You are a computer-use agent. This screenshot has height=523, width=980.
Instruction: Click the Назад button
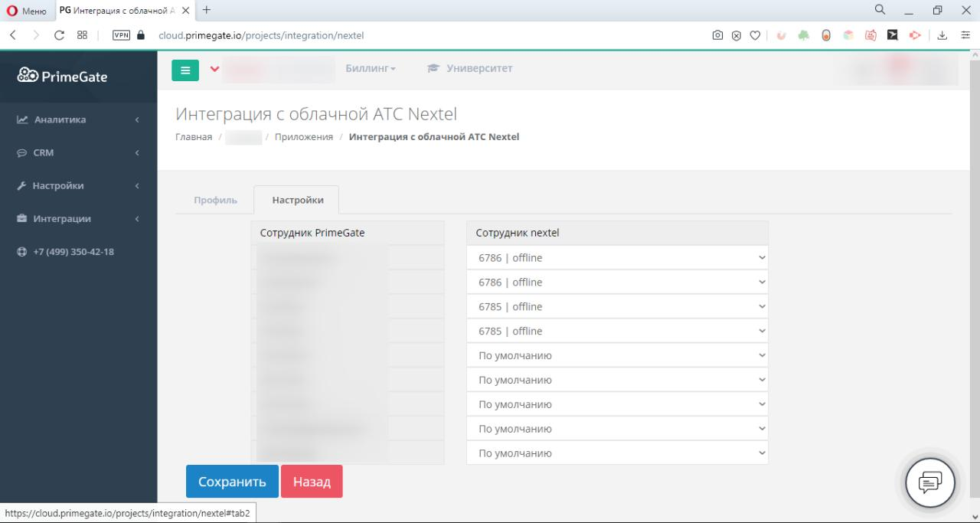point(312,482)
